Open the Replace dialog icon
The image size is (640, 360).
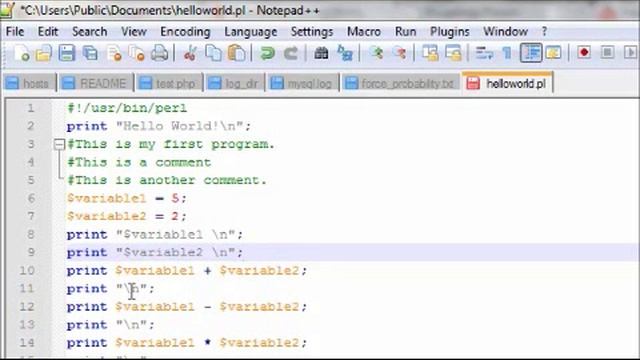pos(345,53)
